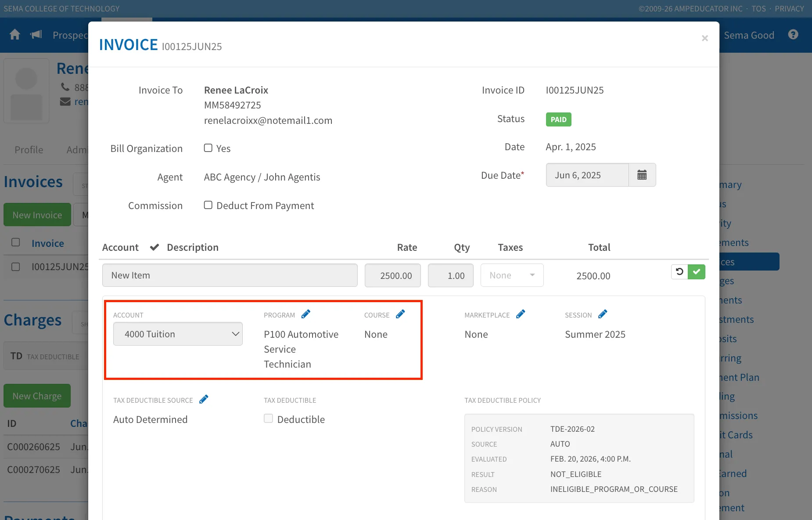Viewport: 812px width, 520px height.
Task: Open the Sema Good user menu
Action: click(x=749, y=35)
